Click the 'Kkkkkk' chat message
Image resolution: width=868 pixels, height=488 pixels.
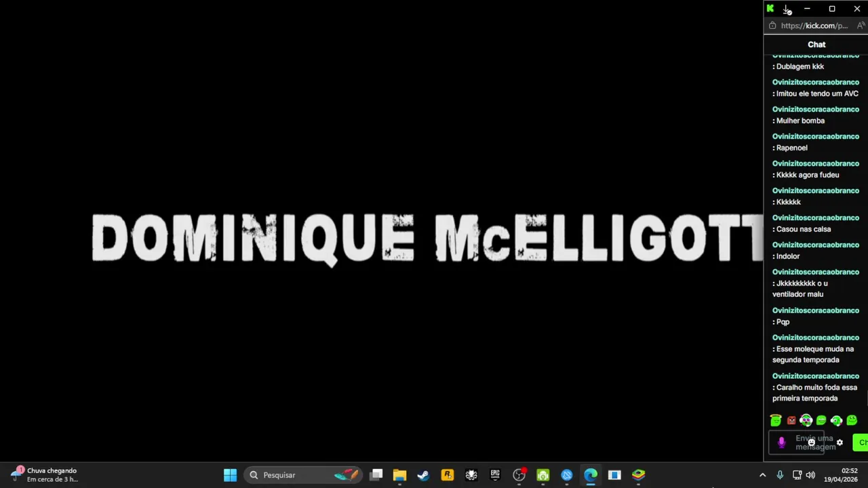(789, 202)
